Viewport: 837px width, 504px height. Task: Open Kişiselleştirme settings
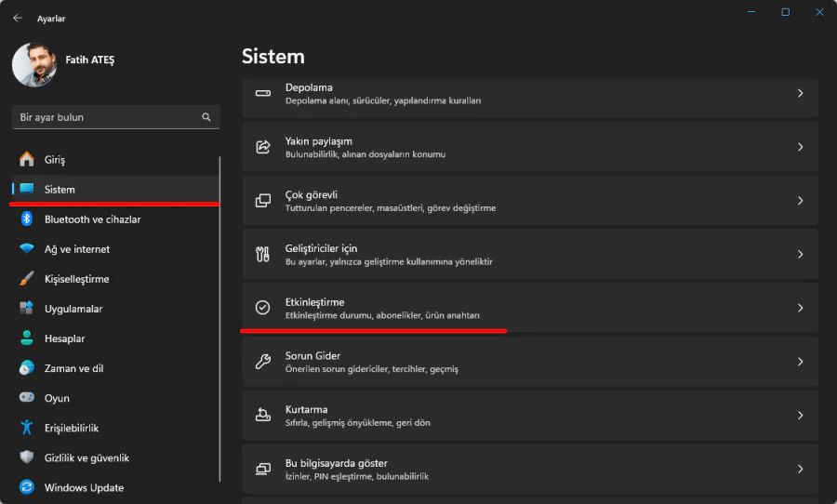[x=115, y=279]
